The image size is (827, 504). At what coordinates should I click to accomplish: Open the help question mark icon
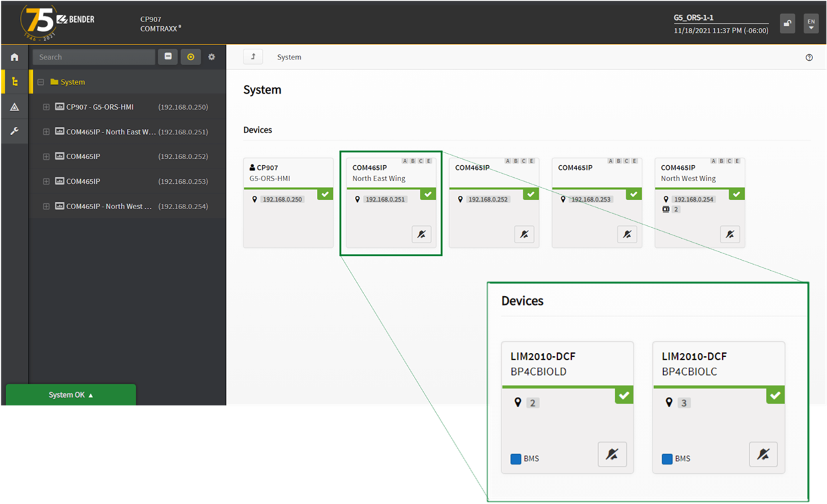pyautogui.click(x=809, y=57)
